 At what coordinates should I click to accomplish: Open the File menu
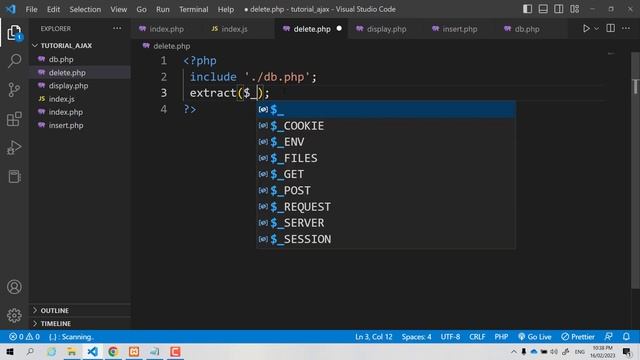(31, 9)
